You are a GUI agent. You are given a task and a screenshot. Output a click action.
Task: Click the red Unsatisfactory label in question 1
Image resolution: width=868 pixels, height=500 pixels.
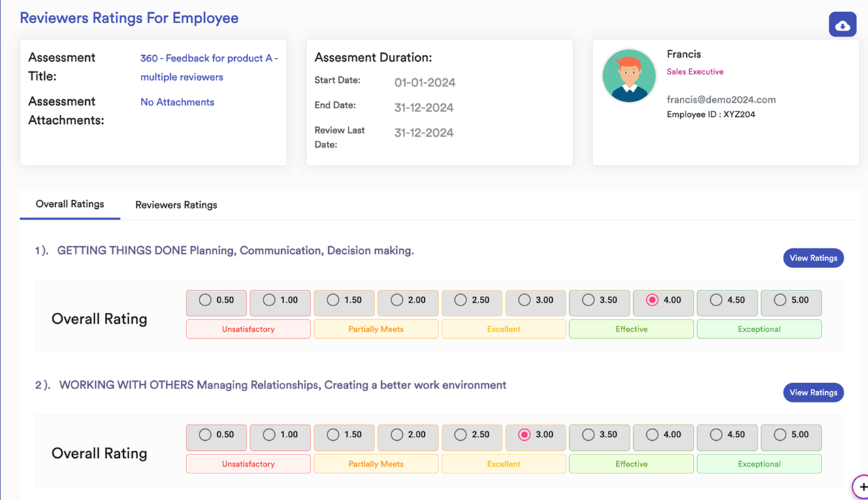click(248, 329)
